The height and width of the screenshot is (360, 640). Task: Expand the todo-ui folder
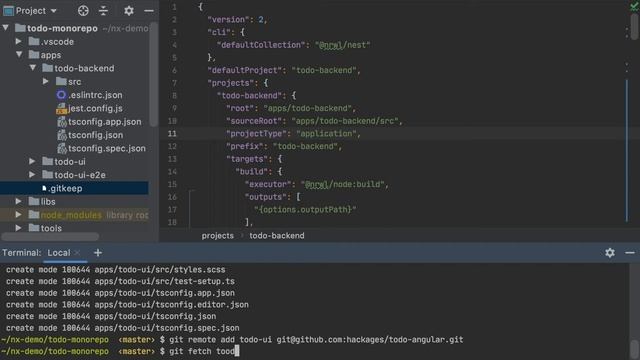[32, 162]
